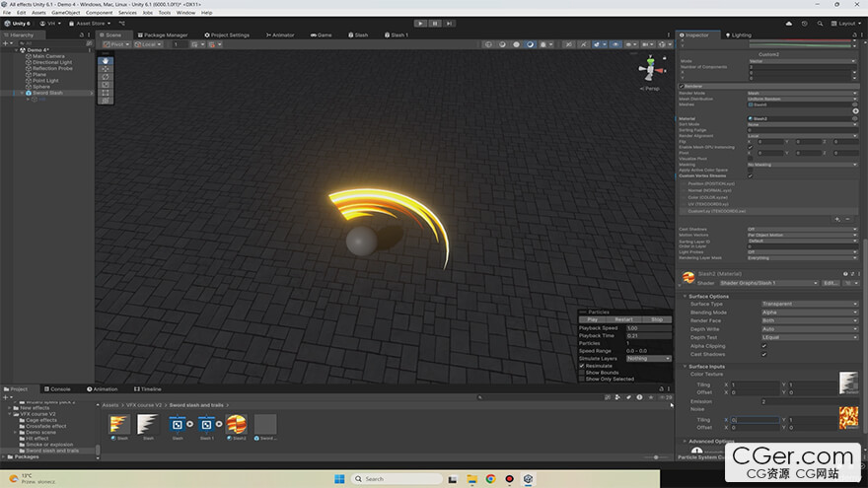Click the Step forward button in top toolbar
868x488 pixels.
[450, 23]
